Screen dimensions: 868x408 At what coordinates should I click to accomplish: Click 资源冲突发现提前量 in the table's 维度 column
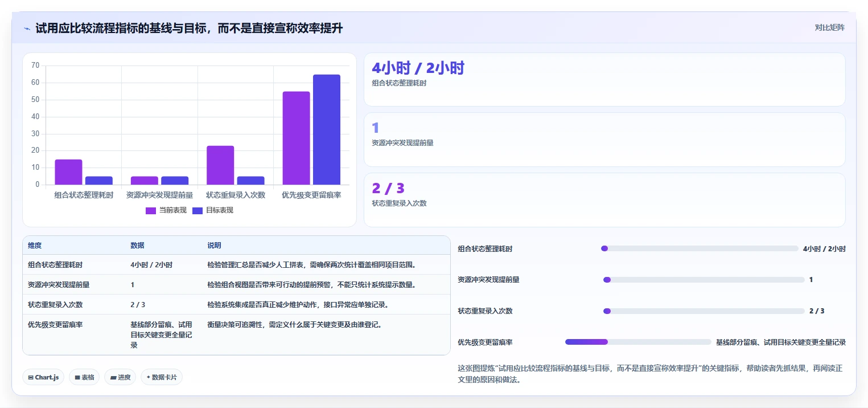click(x=59, y=285)
